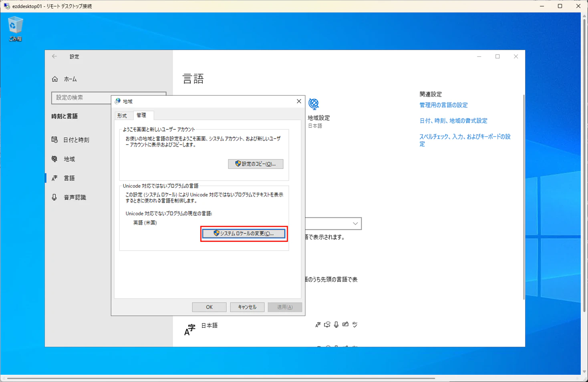This screenshot has width=588, height=382.
Task: Open 音声認識 in the Settings sidebar
Action: 69,197
